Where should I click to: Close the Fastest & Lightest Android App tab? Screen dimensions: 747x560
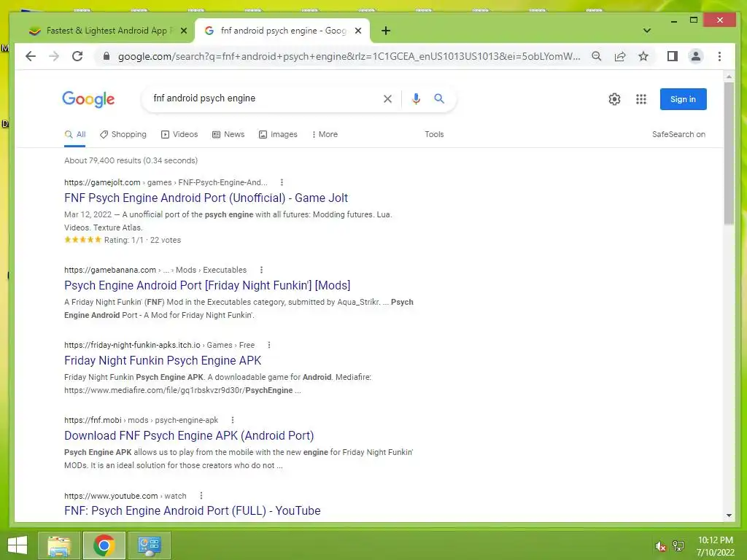pyautogui.click(x=184, y=31)
